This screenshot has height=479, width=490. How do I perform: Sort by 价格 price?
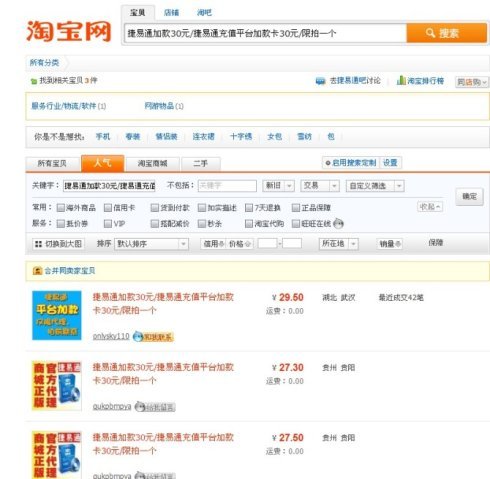point(240,244)
